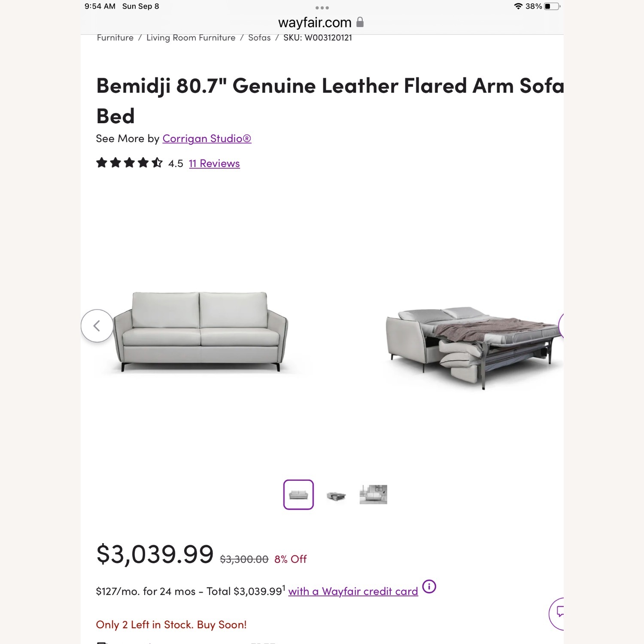Select the closed sofa thumbnail

click(299, 494)
